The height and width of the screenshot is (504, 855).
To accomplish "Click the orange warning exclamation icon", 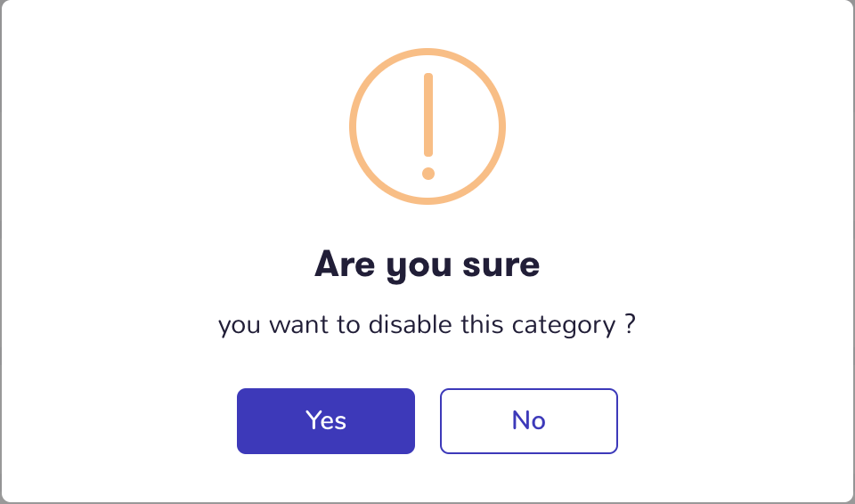I will click(x=427, y=126).
